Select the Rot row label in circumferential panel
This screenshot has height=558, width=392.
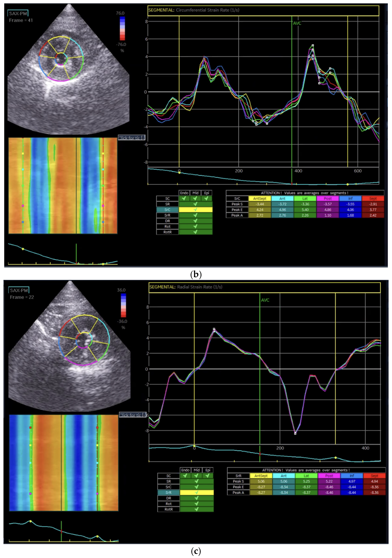coord(167,226)
